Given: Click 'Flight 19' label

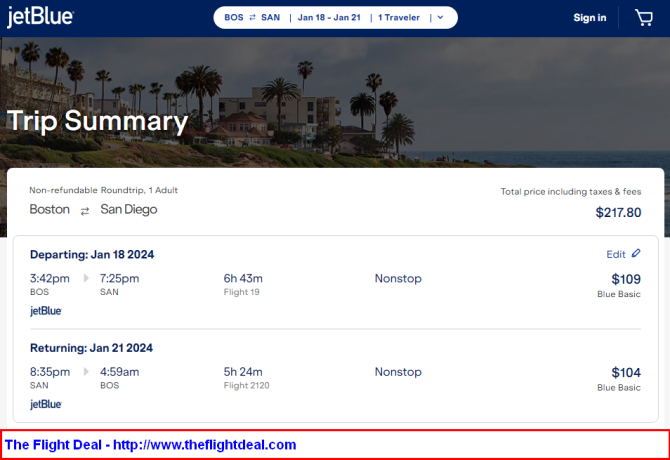Looking at the screenshot, I should pos(241,292).
